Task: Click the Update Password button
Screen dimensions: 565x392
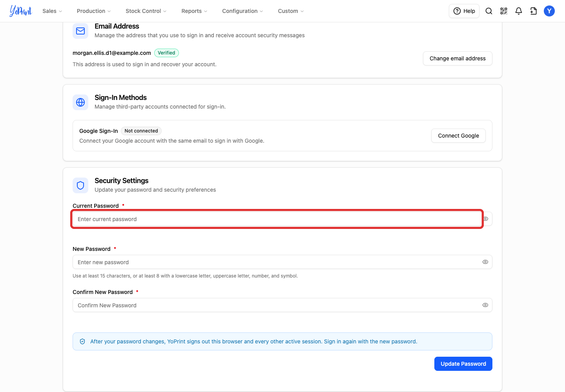Action: (x=463, y=364)
